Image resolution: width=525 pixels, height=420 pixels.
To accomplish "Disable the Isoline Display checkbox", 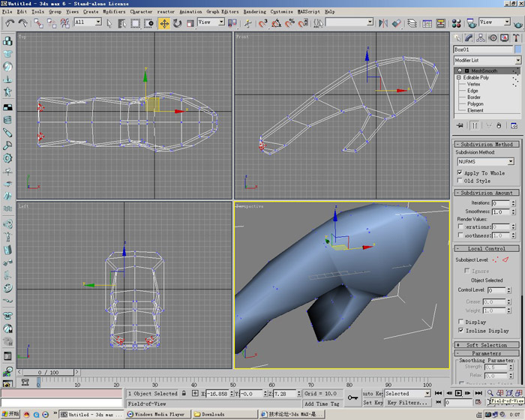I will (460, 330).
